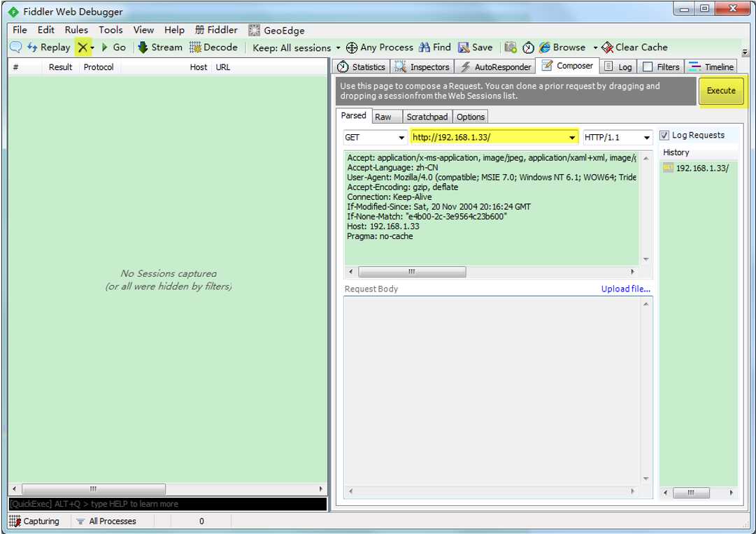Click the All Processes status bar filter

click(x=106, y=521)
